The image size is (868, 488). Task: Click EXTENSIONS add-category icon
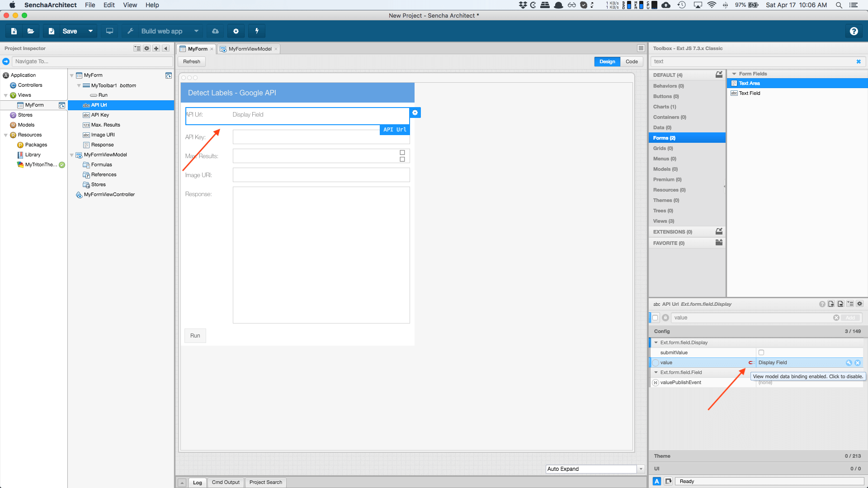click(x=719, y=231)
